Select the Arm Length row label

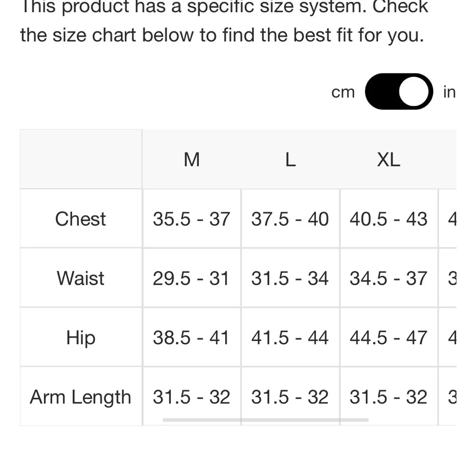click(x=80, y=397)
